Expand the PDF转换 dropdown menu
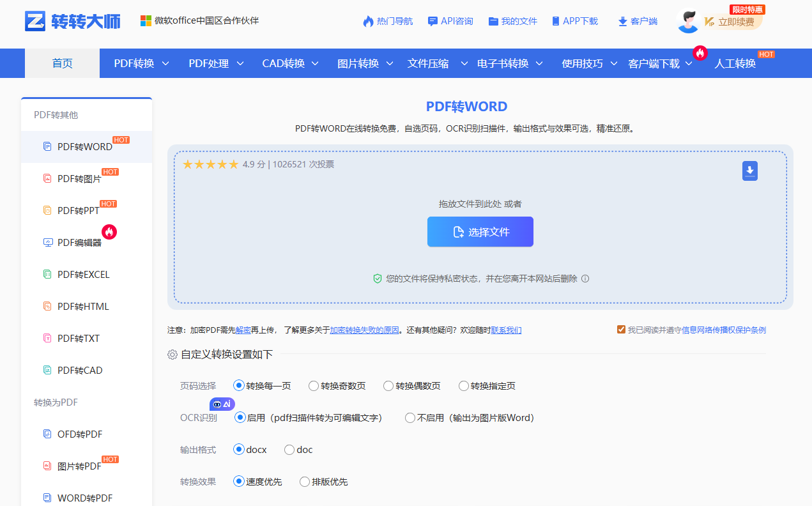812x506 pixels. click(139, 63)
